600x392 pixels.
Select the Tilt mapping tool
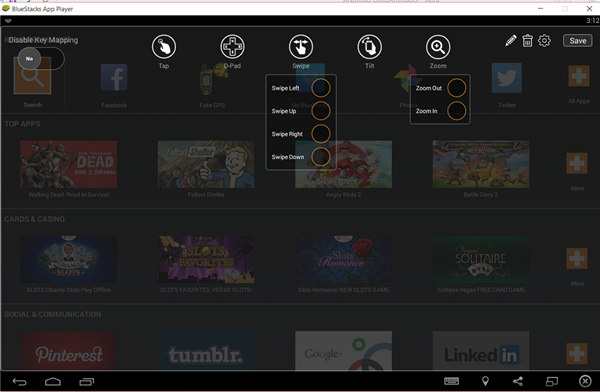[x=369, y=47]
